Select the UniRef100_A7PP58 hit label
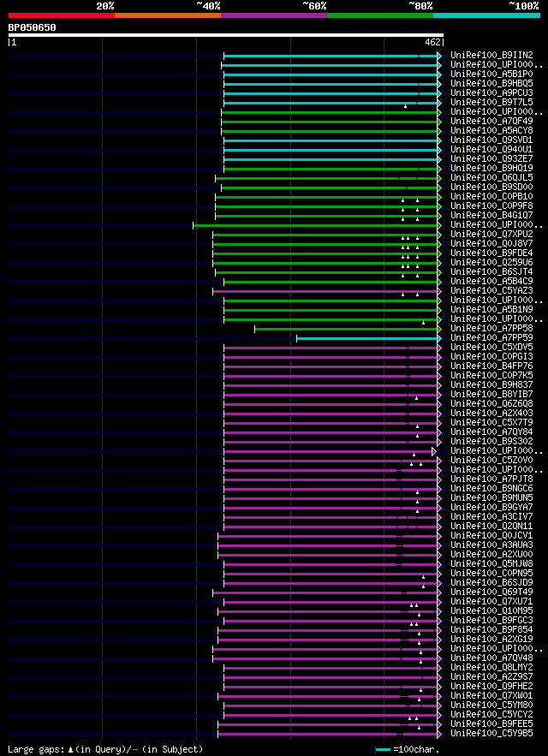548x756 pixels. tap(491, 328)
